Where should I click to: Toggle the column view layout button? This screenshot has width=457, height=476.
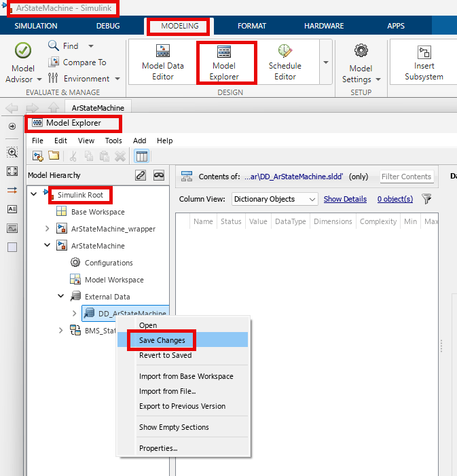(141, 157)
